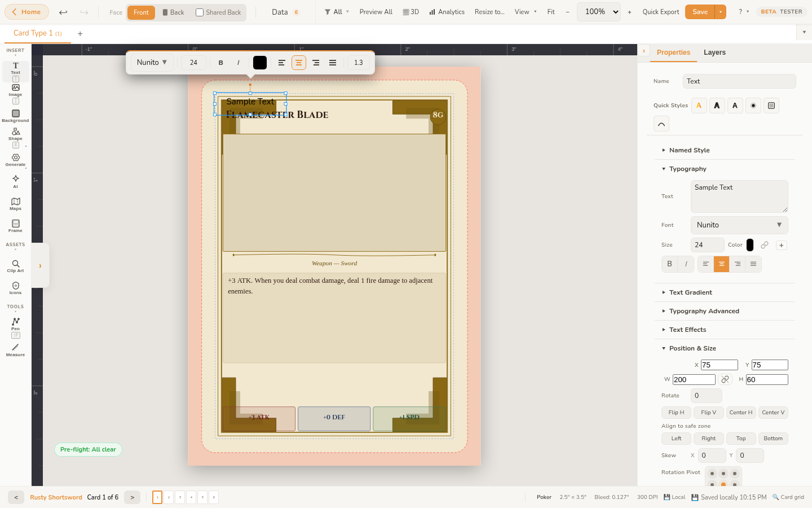Click the Undo arrow icon

tap(63, 12)
